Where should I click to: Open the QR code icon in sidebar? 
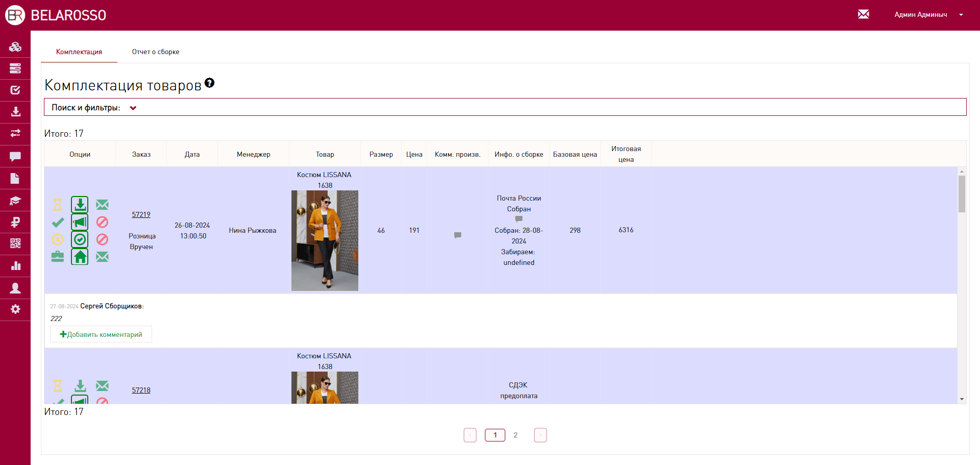pyautogui.click(x=15, y=244)
